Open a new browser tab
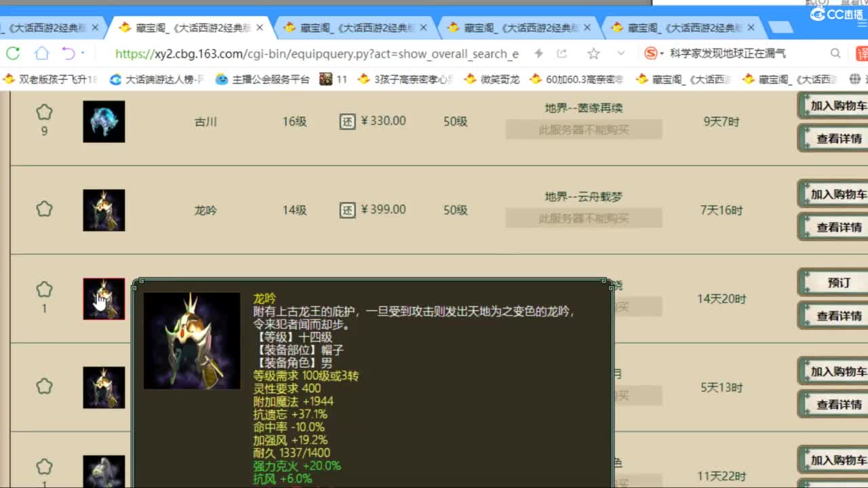The width and height of the screenshot is (868, 488). point(781,28)
